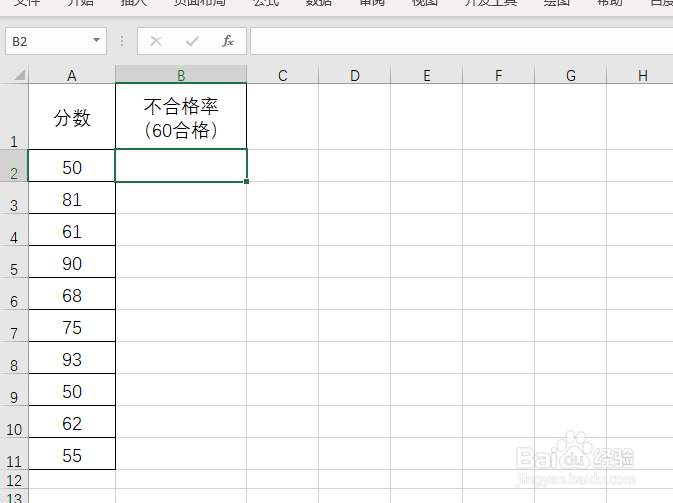Screen dimensions: 673x503
Task: Select cell with value 75
Action: click(72, 325)
